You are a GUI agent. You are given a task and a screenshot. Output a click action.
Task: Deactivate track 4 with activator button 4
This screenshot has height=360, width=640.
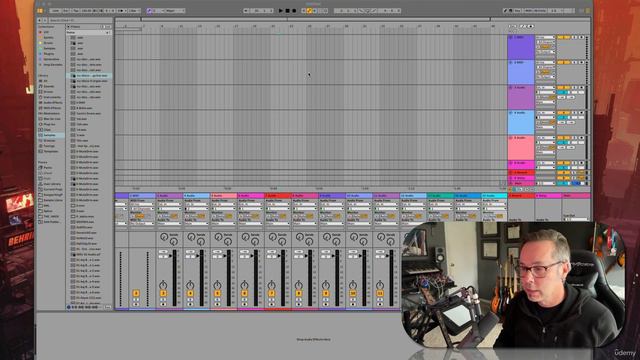point(190,293)
